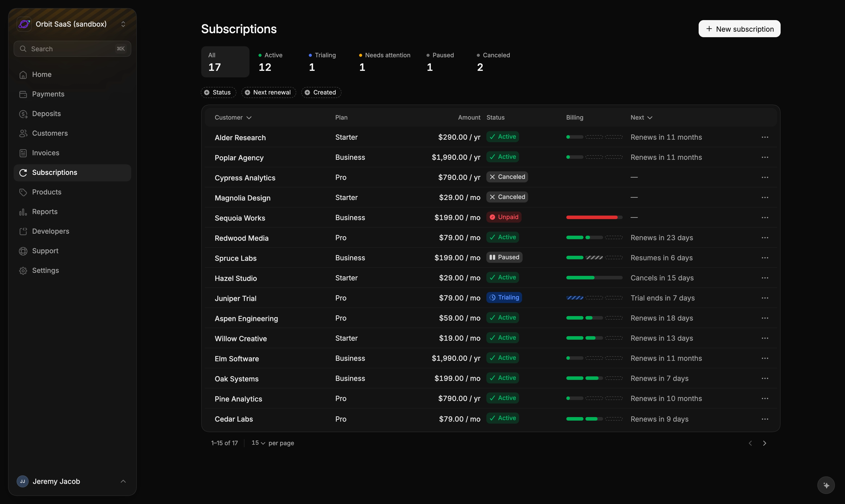845x504 pixels.
Task: Open the Spruce Labs customer row
Action: 491,258
